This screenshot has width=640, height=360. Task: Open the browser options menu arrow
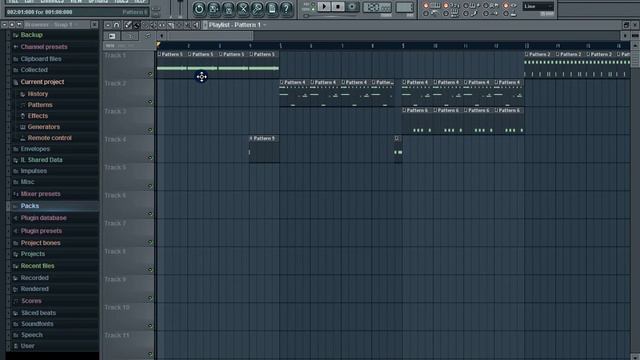(4, 25)
